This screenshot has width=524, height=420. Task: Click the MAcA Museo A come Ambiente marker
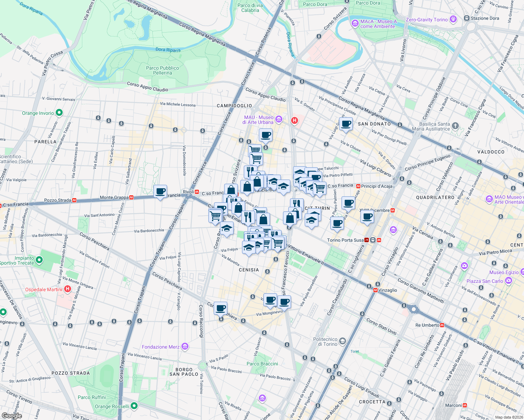pyautogui.click(x=354, y=23)
